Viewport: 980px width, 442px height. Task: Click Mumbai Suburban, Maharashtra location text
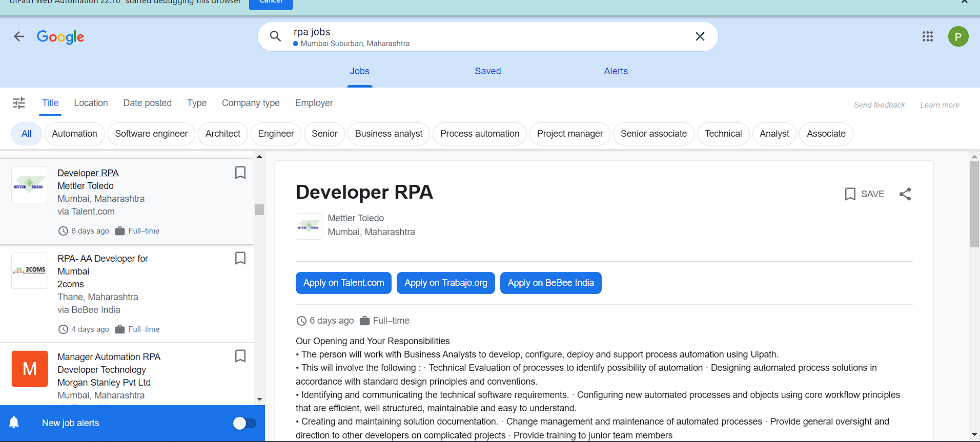(355, 44)
